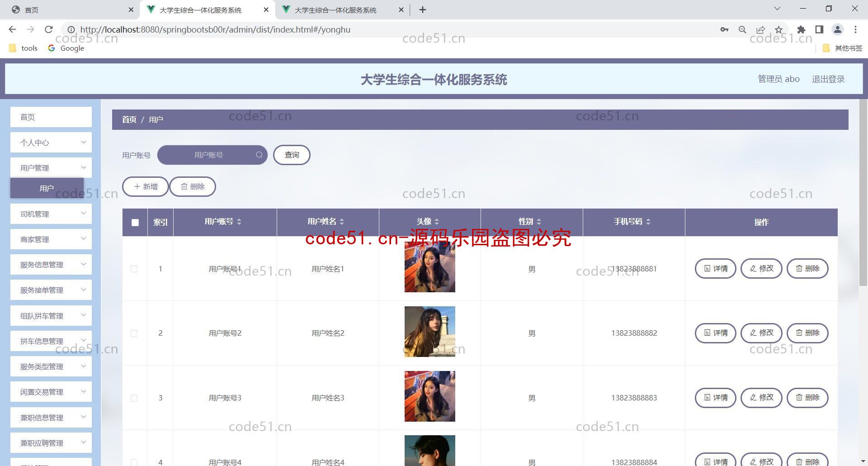The height and width of the screenshot is (466, 868).
Task: Close the third browser tab
Action: pyautogui.click(x=401, y=10)
